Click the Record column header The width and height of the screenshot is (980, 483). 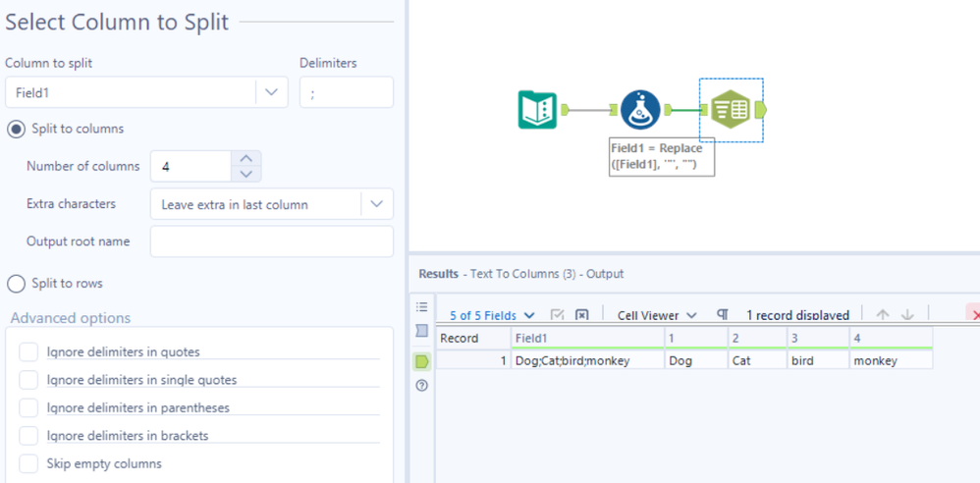(x=473, y=338)
